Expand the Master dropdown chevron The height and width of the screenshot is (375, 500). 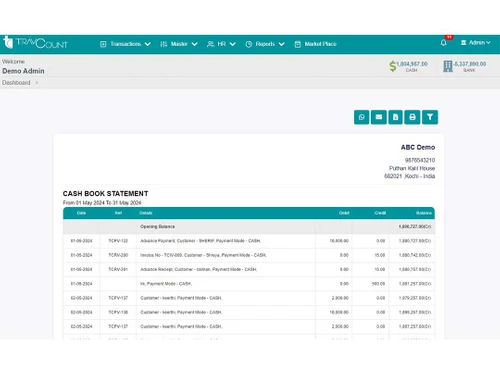(195, 44)
